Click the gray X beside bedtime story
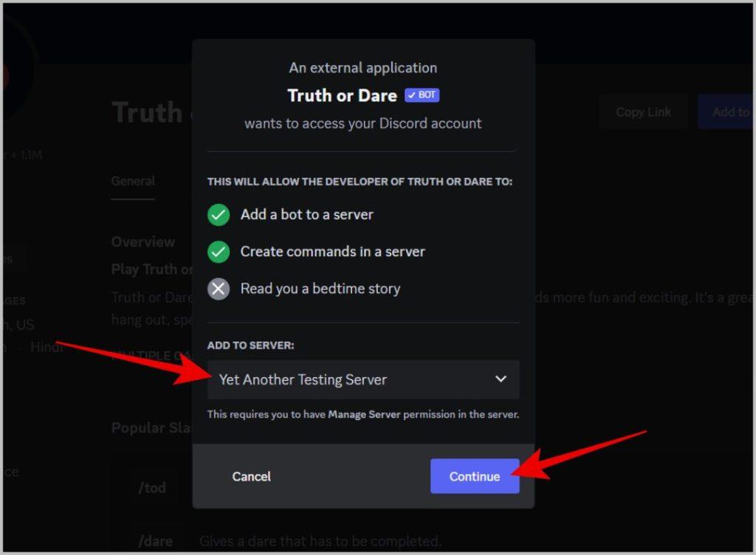The height and width of the screenshot is (555, 756). [219, 289]
